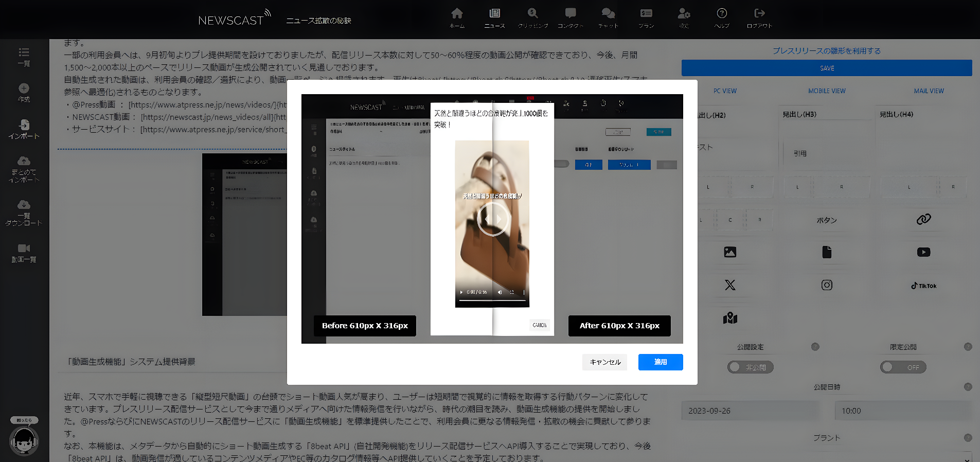Open the プレスリリースの雛形を利用する link
The image size is (980, 462).
(827, 51)
